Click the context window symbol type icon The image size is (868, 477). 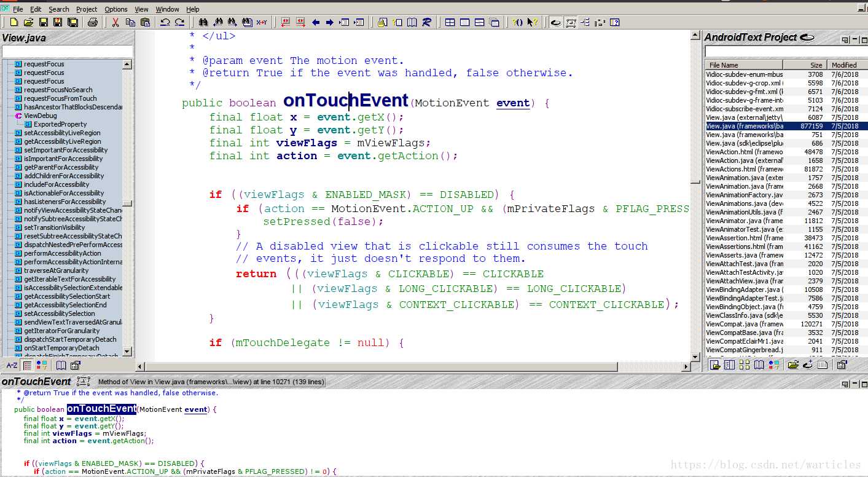pos(84,381)
